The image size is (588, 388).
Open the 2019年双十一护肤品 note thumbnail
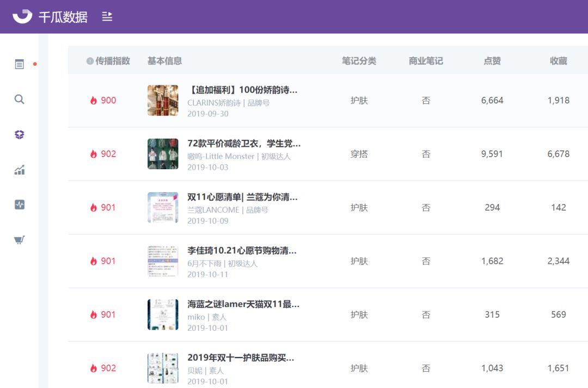click(x=163, y=368)
